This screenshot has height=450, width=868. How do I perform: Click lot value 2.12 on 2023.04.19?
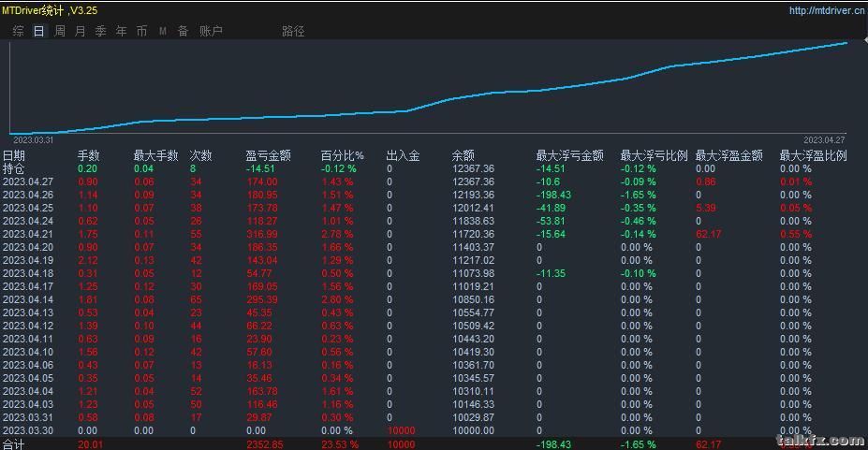coord(88,260)
